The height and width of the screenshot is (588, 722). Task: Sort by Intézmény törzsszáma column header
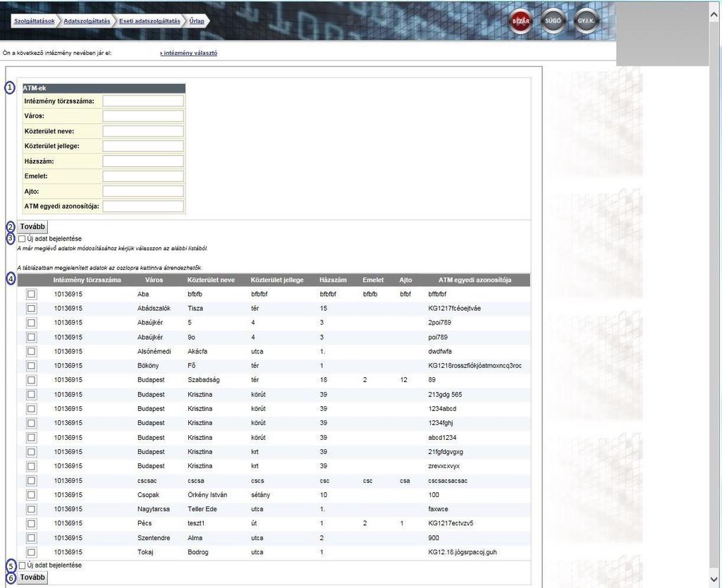pyautogui.click(x=87, y=280)
